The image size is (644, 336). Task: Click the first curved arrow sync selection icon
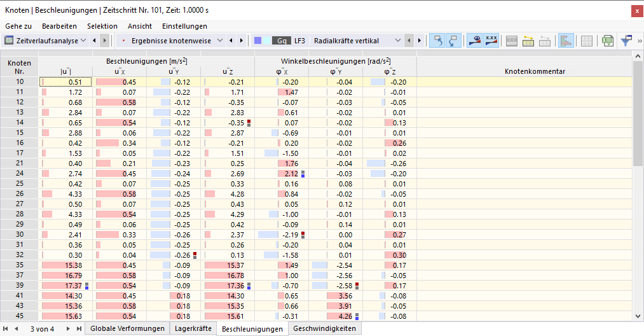[437, 41]
